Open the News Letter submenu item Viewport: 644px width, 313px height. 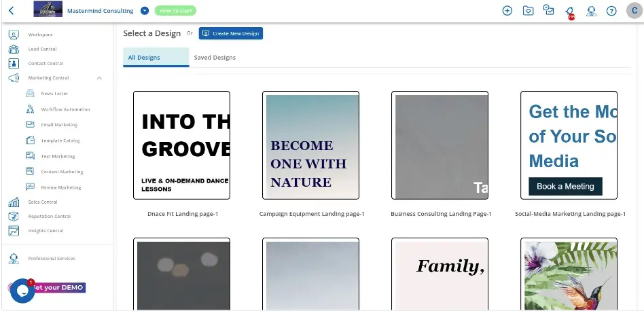(54, 94)
